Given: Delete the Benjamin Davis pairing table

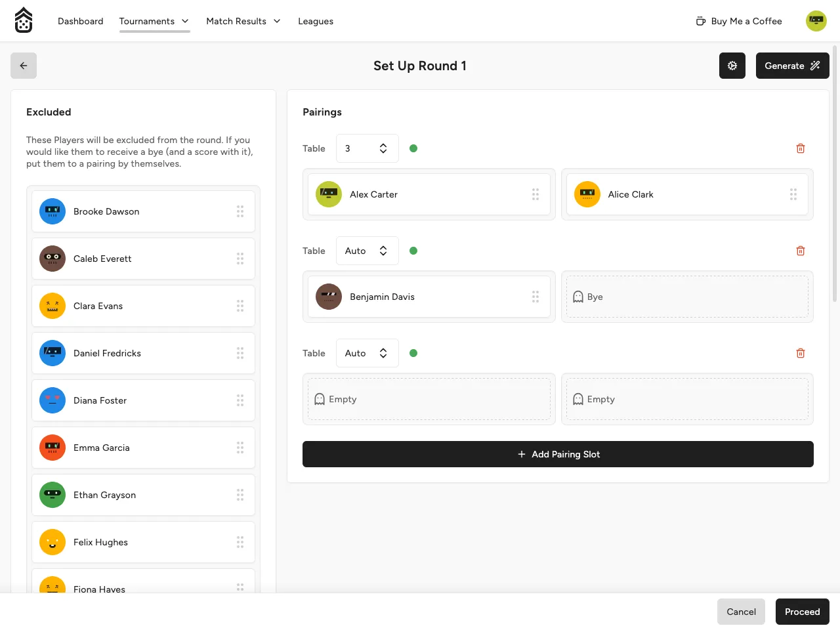Looking at the screenshot, I should pos(801,251).
